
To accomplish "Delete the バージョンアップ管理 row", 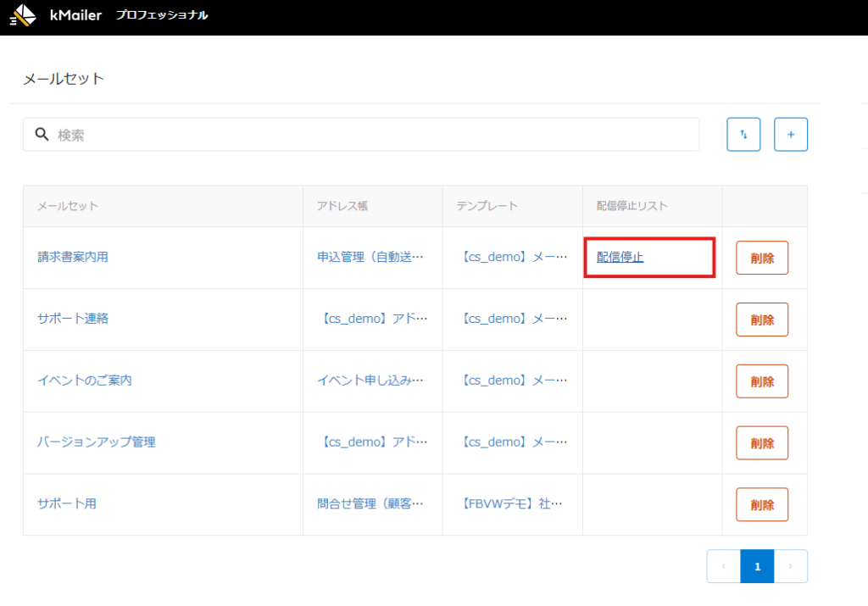I will (762, 442).
